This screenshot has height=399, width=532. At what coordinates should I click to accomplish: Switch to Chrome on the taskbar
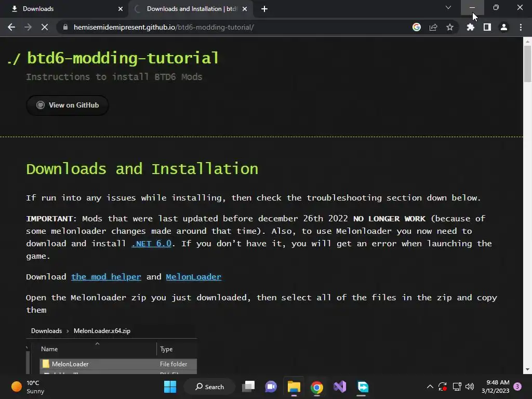tap(316, 387)
